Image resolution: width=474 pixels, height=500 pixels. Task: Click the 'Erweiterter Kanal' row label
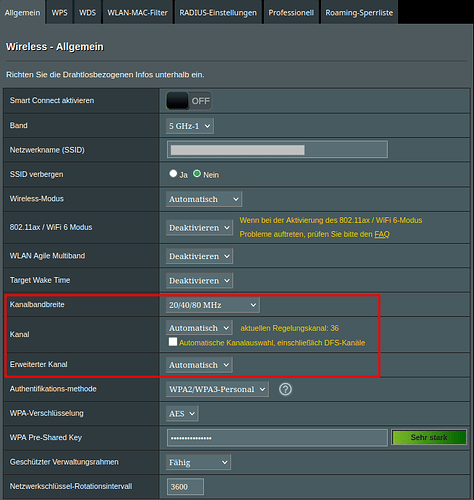[38, 364]
